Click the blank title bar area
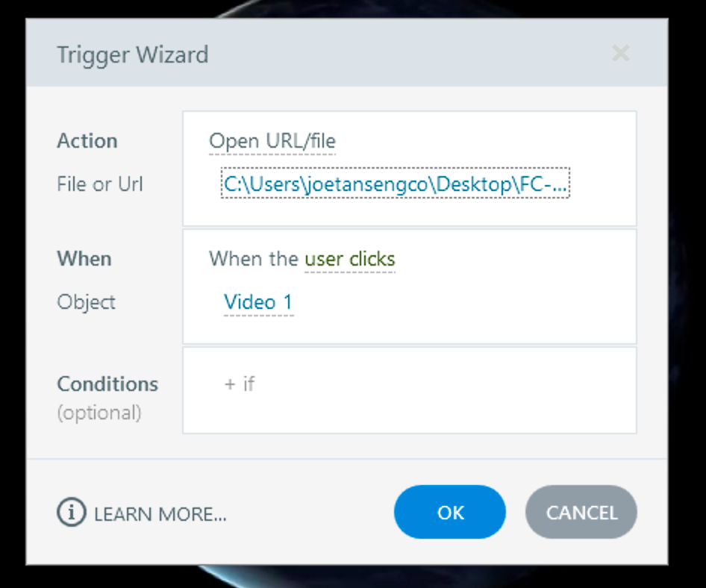The image size is (706, 588). click(410, 54)
